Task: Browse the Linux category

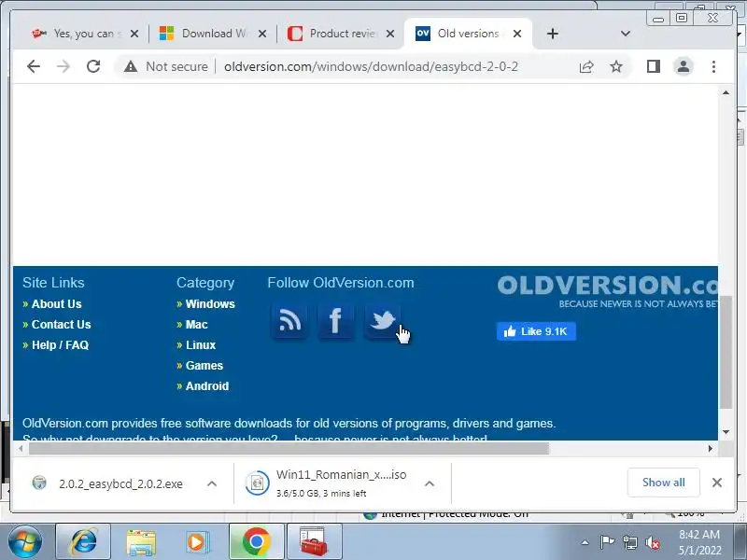Action: coord(201,344)
